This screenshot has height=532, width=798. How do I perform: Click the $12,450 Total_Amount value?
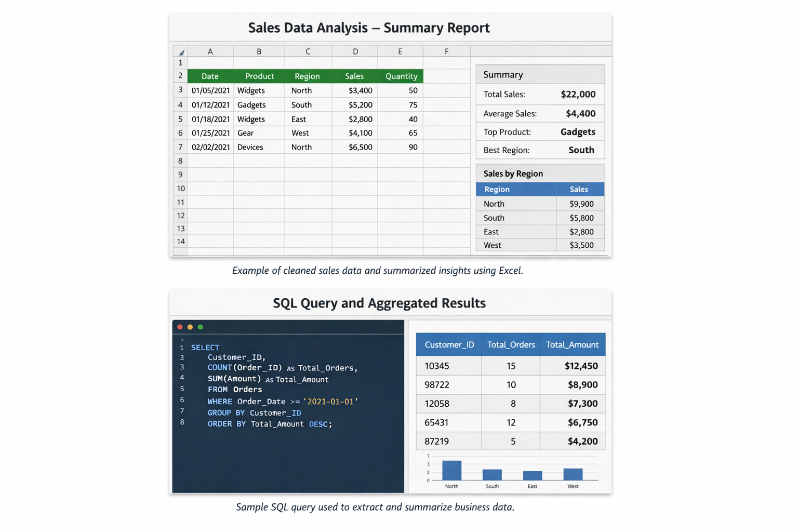tap(581, 366)
